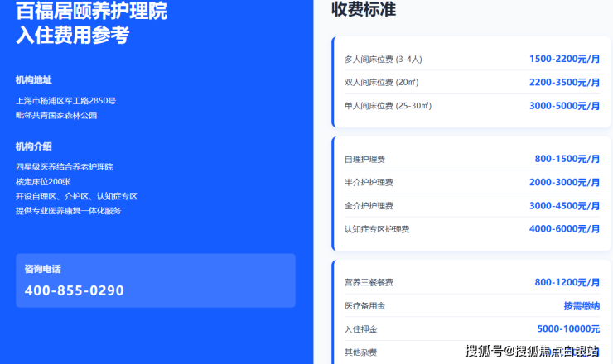Click the line 开设自理区、介护区、认知症专区
The image size is (613, 364).
point(76,196)
